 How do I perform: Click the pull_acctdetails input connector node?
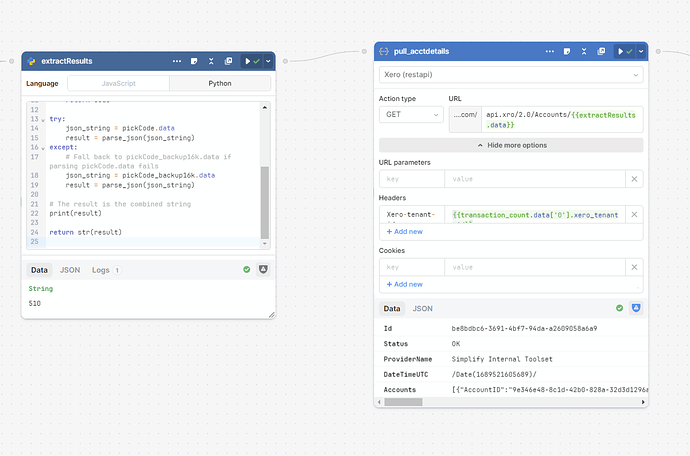coord(364,51)
